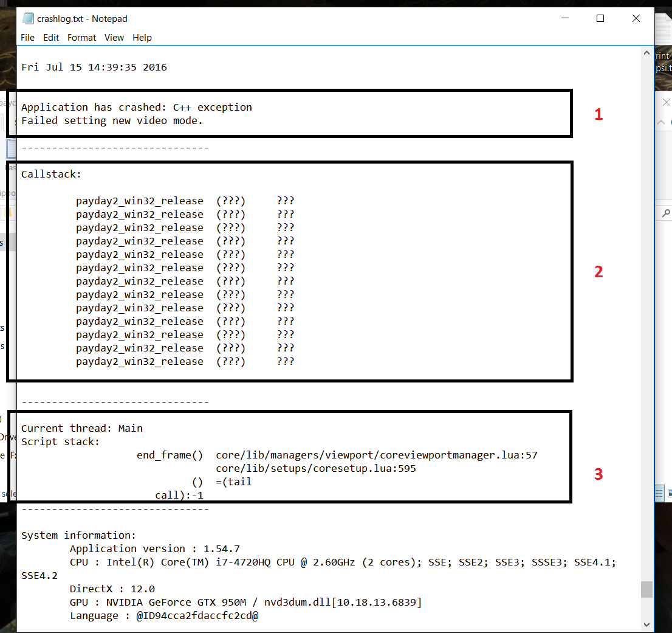Collapse ribbon chevron in background window
Screen dimensions: 672x633
661,122
